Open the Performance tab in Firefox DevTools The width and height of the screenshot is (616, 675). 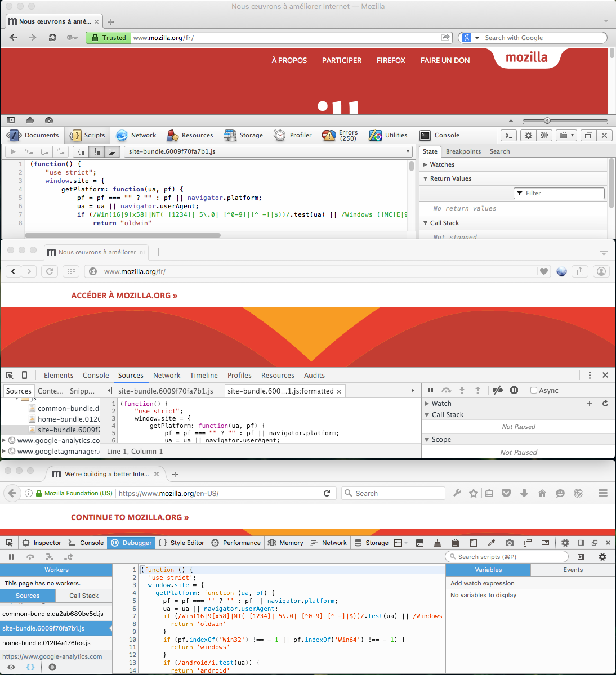coord(236,543)
